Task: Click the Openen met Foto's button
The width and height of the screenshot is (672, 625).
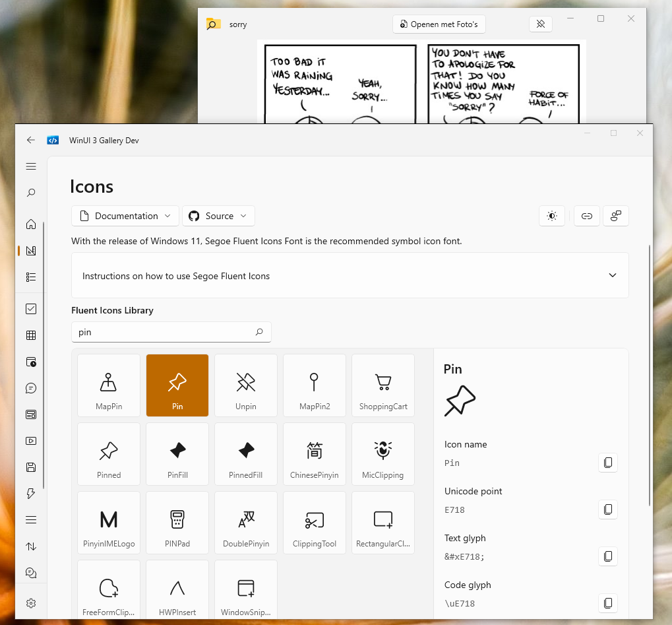Action: [x=439, y=24]
